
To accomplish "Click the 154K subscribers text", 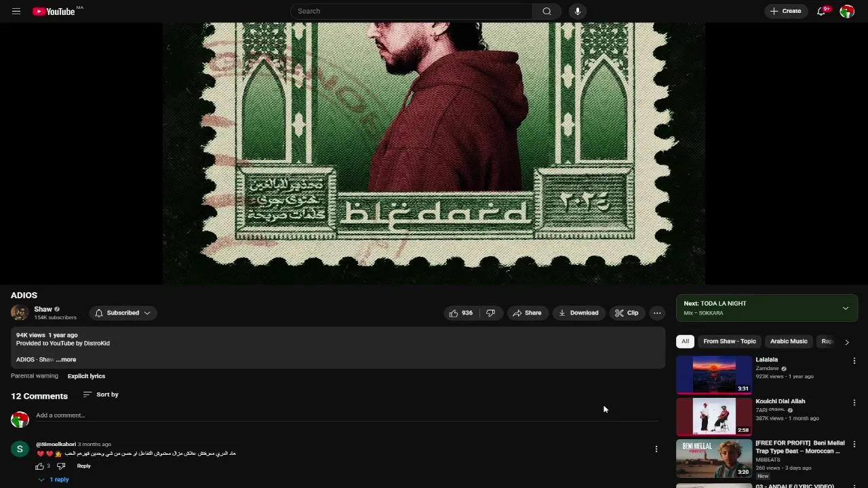I will [x=56, y=318].
